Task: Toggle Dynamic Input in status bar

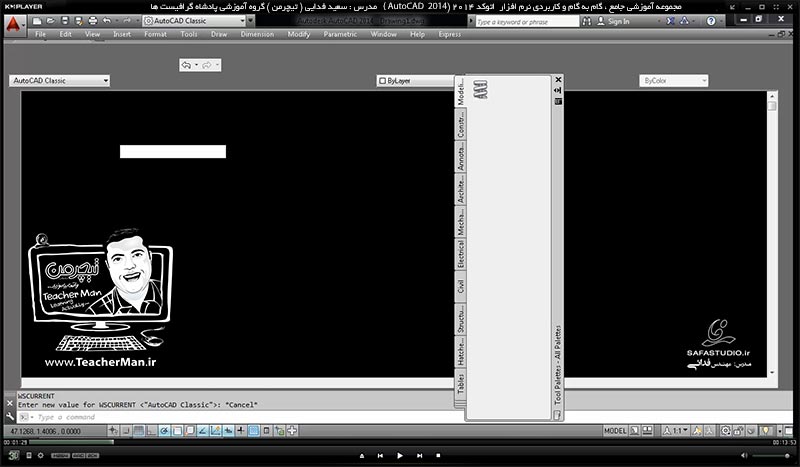Action: 228,431
